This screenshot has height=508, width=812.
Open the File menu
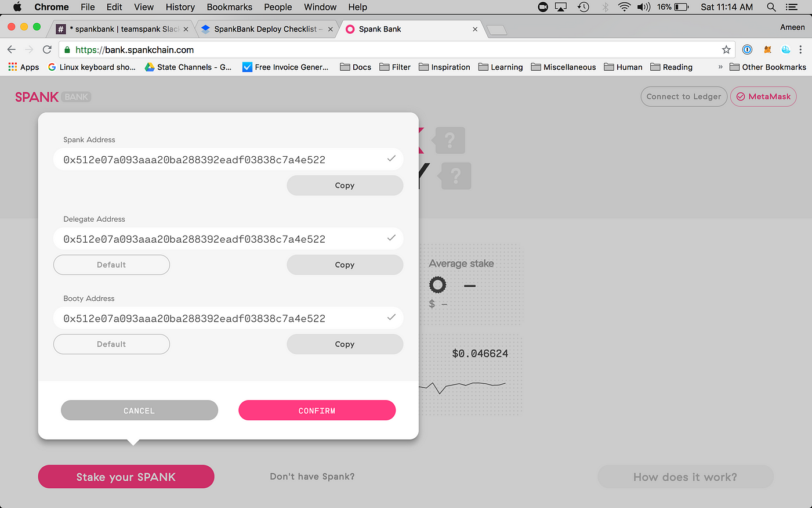(x=88, y=7)
